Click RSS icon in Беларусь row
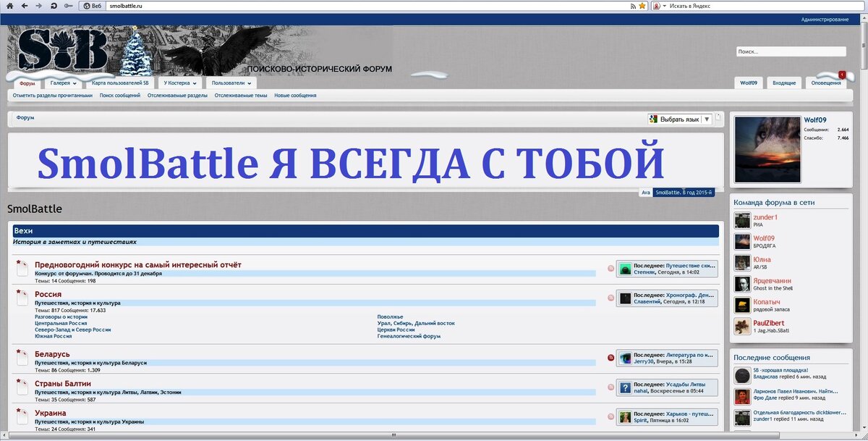Viewport: 868px width, 441px height. pos(610,358)
